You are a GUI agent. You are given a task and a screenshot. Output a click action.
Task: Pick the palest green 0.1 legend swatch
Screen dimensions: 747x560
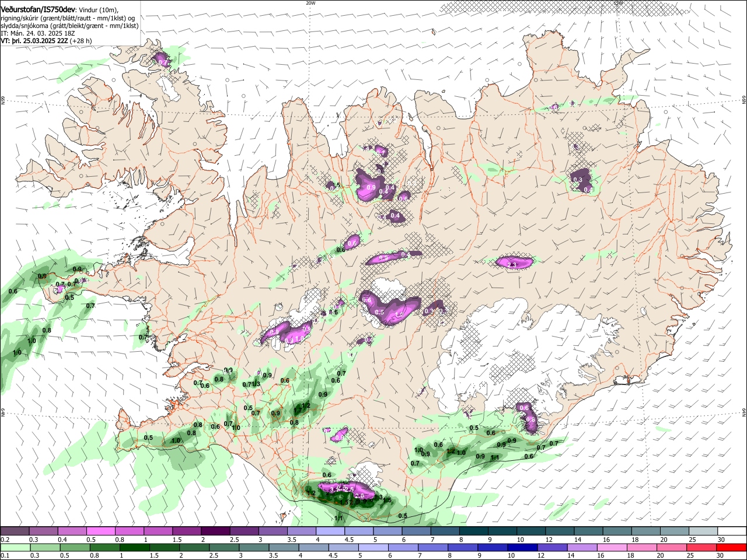pyautogui.click(x=15, y=547)
